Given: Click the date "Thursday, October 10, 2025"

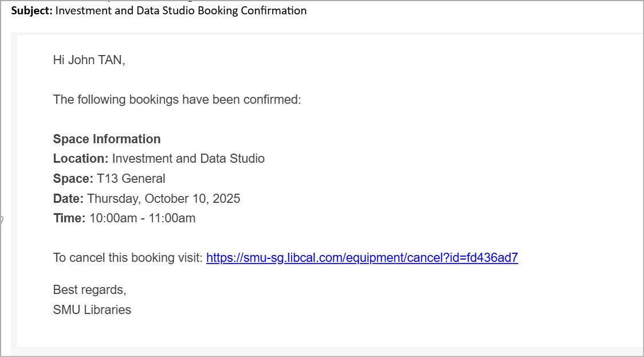Looking at the screenshot, I should click(163, 199).
